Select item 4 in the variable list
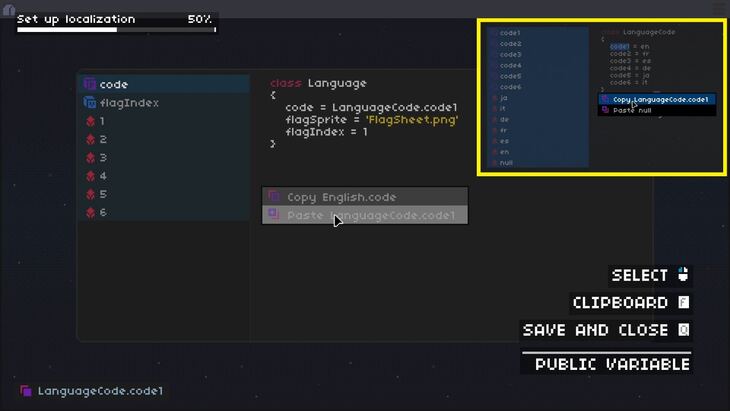The image size is (730, 411). click(103, 176)
